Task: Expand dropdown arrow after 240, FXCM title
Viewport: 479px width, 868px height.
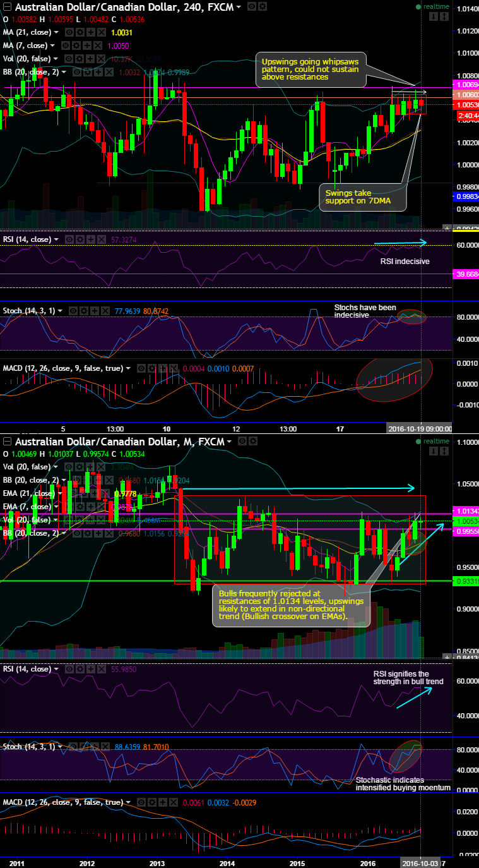Action: coord(239,7)
